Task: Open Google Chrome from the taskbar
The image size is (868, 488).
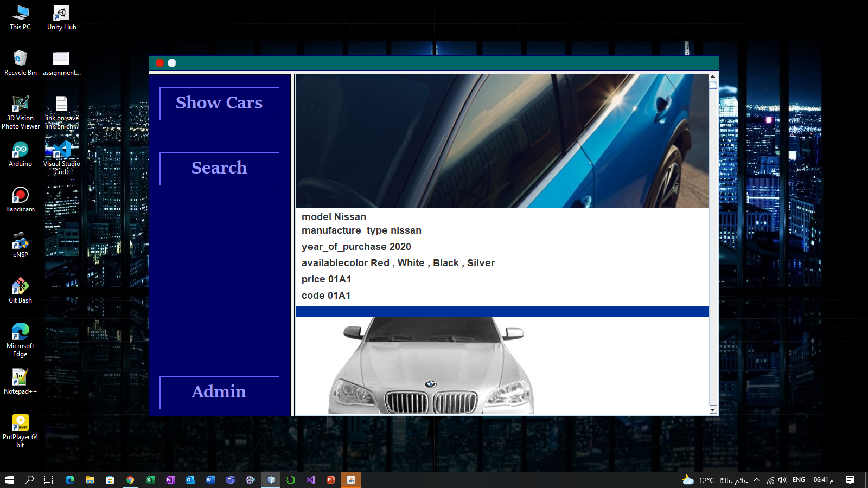Action: coord(130,480)
